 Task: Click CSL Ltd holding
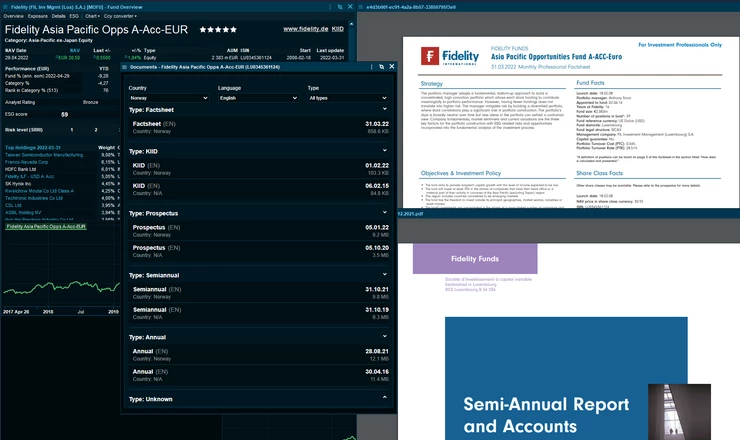click(13, 205)
